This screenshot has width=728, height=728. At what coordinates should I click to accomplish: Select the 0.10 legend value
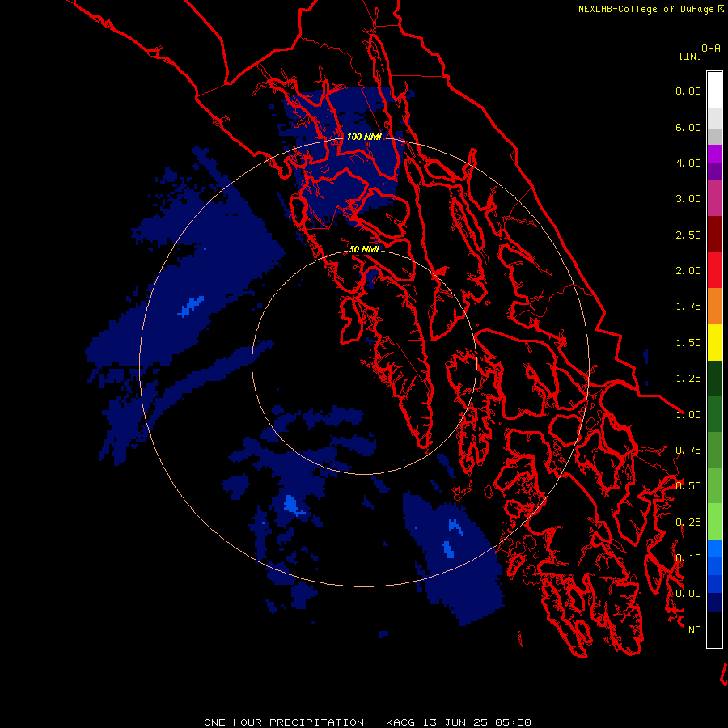[688, 558]
